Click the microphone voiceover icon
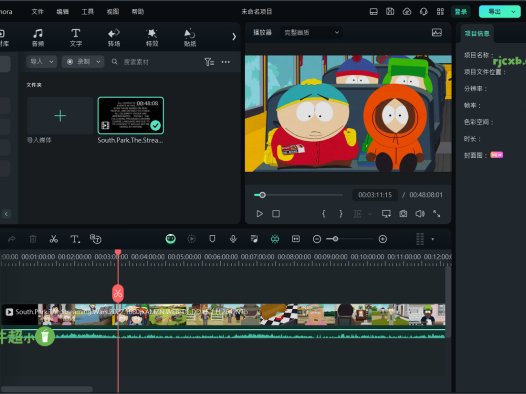This screenshot has width=526, height=394. pos(233,239)
